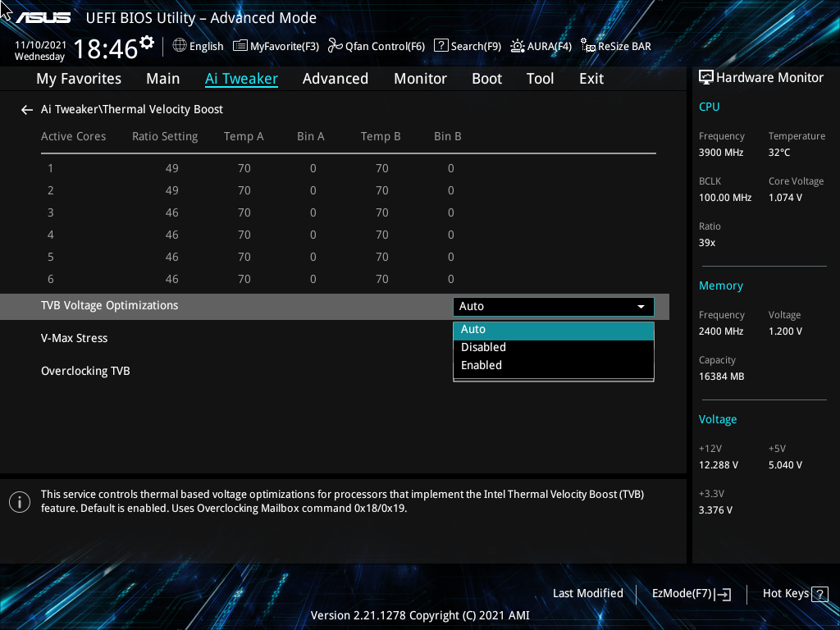Go to the Advanced tab
The image size is (840, 630).
pos(336,79)
